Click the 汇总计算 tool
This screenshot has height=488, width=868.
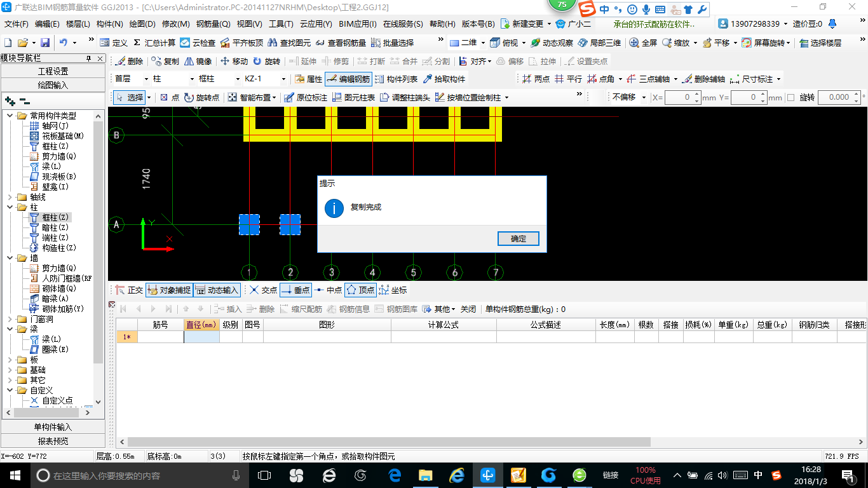click(154, 43)
